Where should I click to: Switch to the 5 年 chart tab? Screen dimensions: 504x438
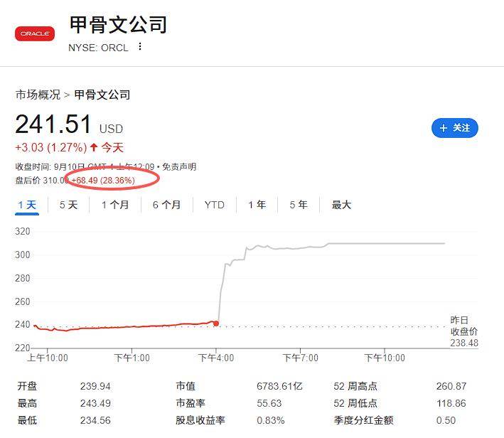pos(299,205)
